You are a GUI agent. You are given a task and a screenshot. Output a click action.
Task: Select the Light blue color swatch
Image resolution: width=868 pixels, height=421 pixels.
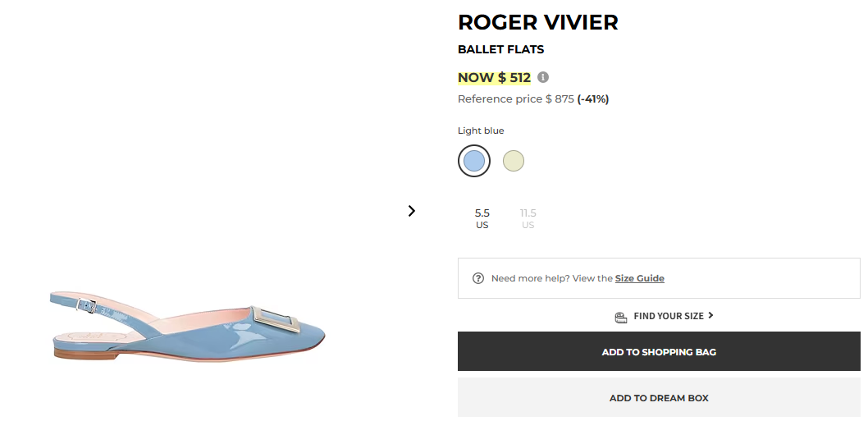[474, 161]
